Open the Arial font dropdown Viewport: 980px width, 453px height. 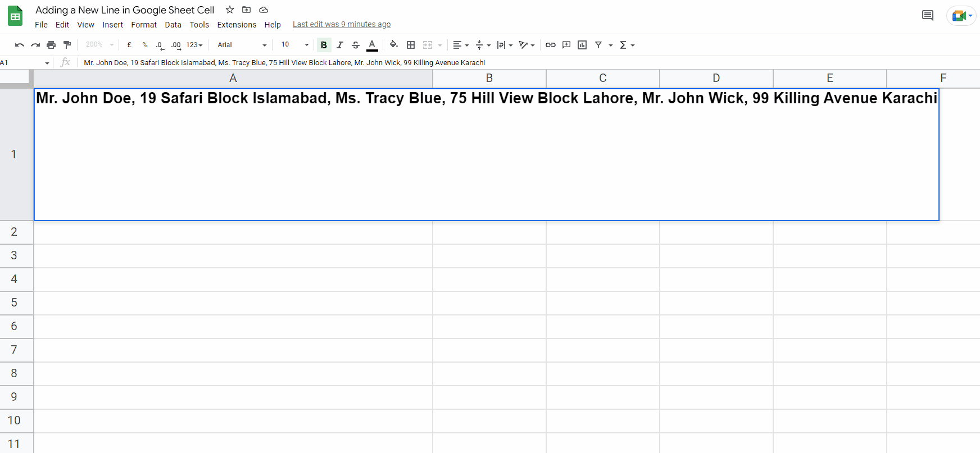[242, 45]
